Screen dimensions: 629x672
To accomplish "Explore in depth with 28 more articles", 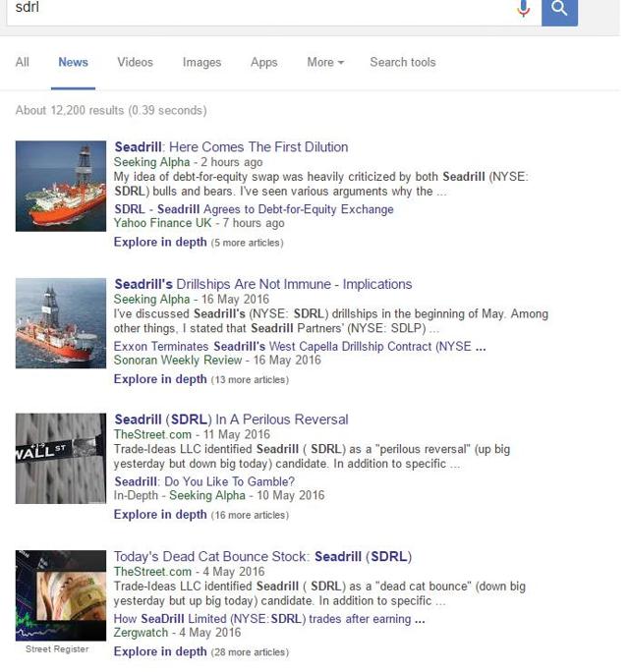I will point(201,651).
